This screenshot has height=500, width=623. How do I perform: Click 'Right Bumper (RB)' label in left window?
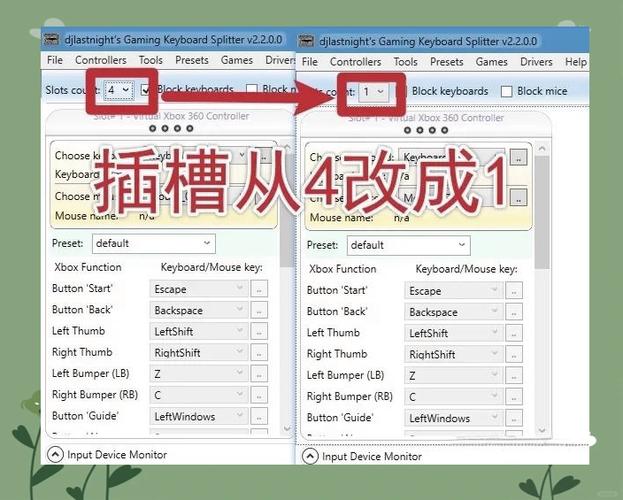click(x=95, y=395)
